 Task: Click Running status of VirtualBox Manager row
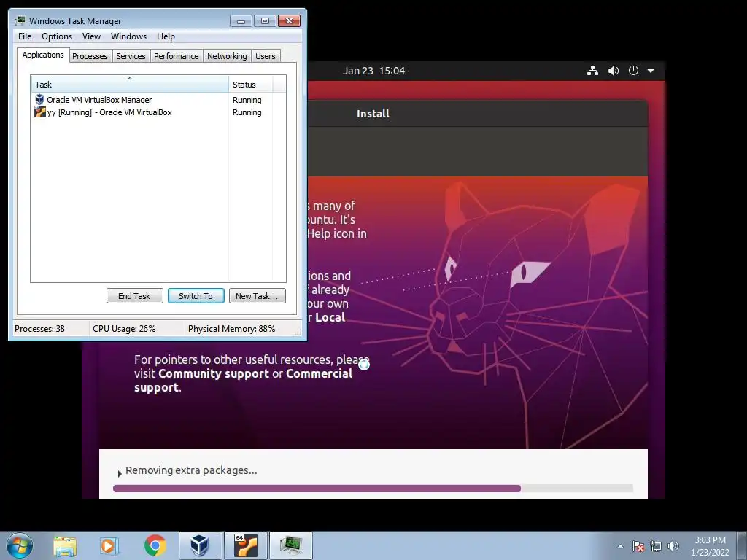click(x=247, y=100)
